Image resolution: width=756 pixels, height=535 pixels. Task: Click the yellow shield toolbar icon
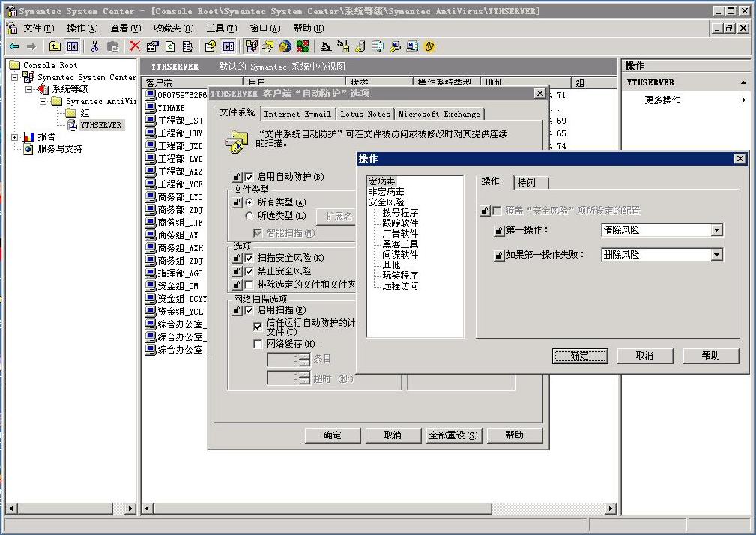coord(429,46)
